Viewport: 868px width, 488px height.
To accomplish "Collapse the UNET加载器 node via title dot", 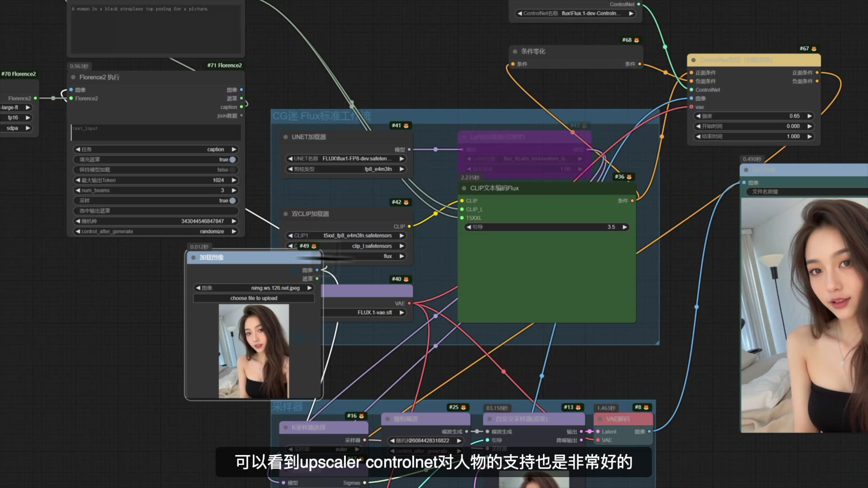I will tap(286, 137).
